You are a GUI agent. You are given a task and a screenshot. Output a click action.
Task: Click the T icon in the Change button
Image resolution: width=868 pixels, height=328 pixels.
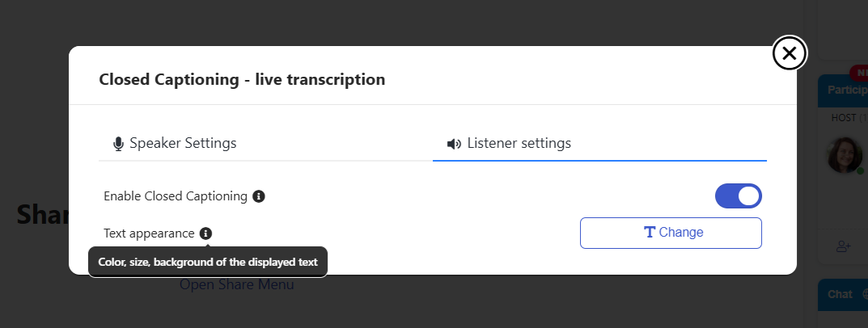(649, 233)
